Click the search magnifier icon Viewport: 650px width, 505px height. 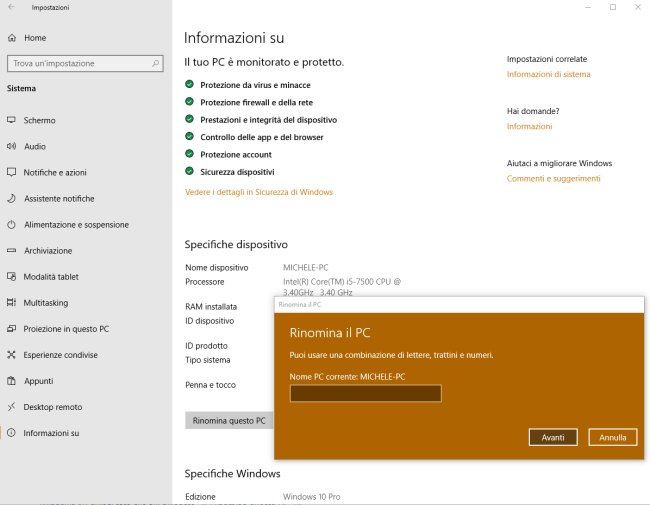pyautogui.click(x=155, y=63)
